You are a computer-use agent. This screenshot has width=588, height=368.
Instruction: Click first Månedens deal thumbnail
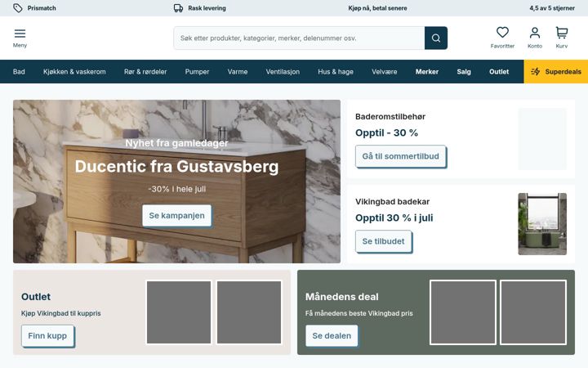[x=463, y=312]
